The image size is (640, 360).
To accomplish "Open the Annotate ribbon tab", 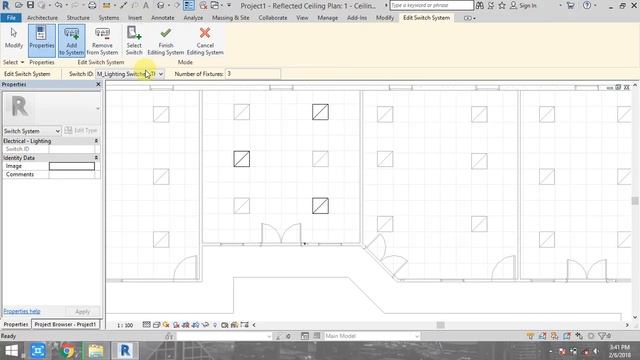I will tap(162, 18).
